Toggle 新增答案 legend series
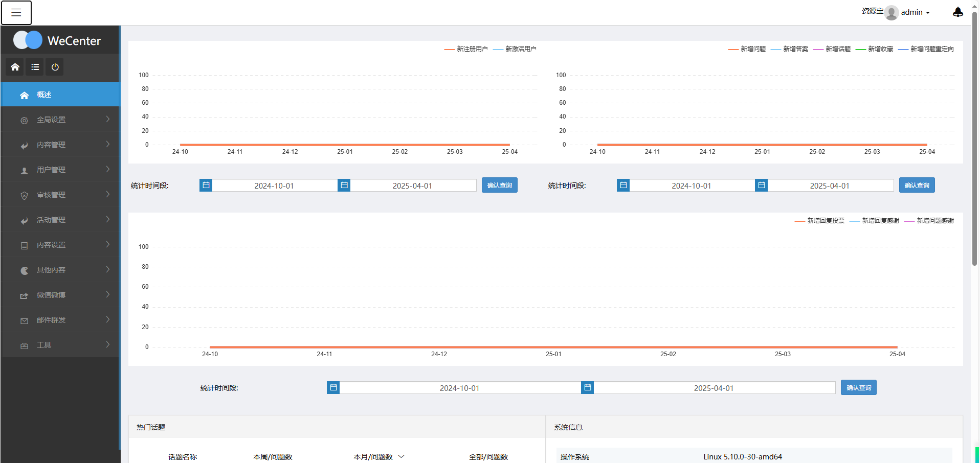980x463 pixels. 789,49
